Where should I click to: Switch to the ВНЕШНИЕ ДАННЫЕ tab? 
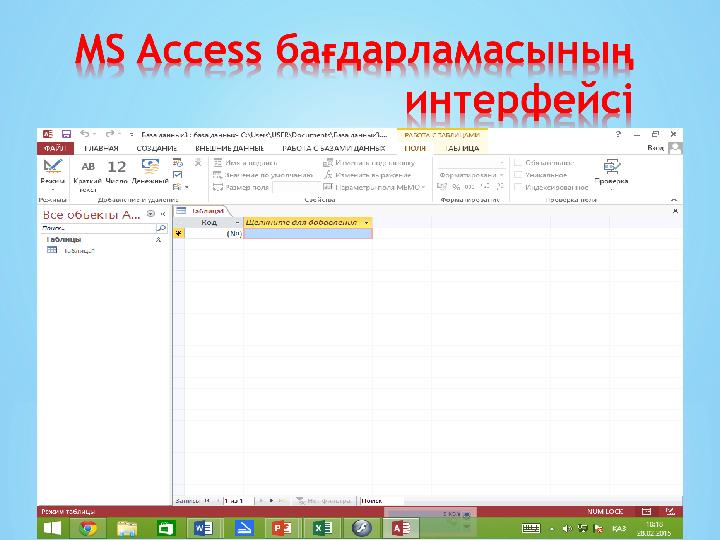pyautogui.click(x=230, y=148)
